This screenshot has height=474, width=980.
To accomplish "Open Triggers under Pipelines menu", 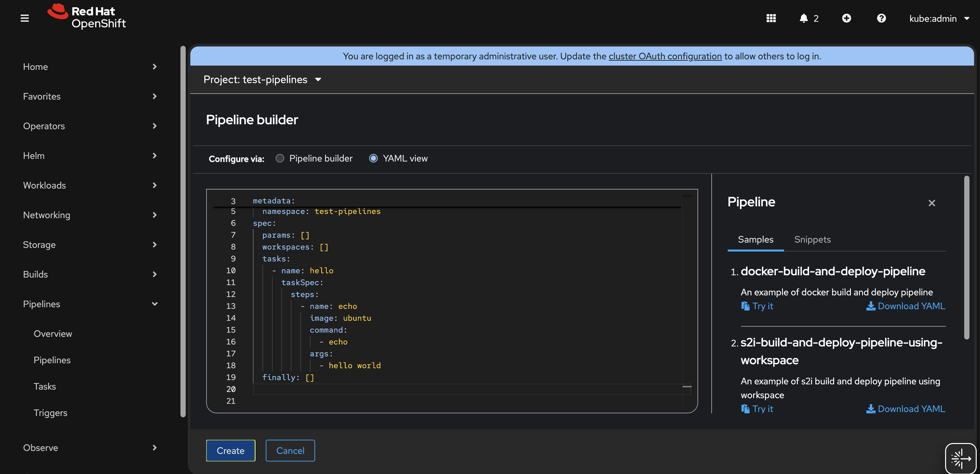I will 50,413.
